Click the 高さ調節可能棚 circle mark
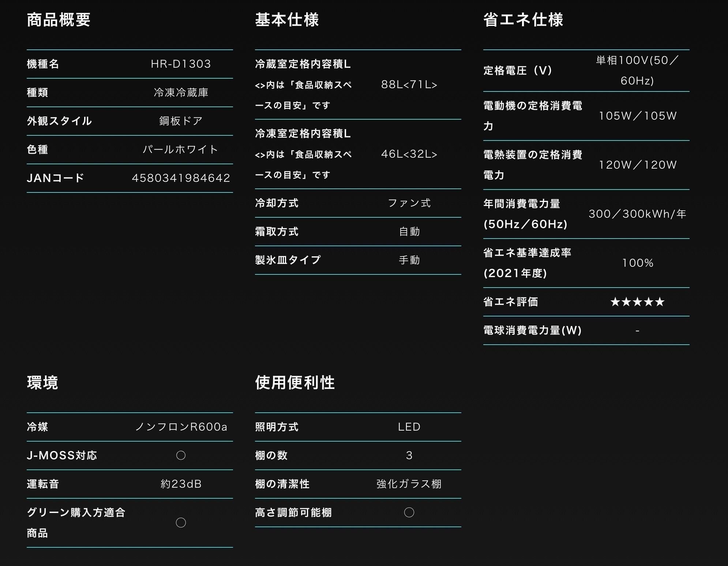Image resolution: width=728 pixels, height=566 pixels. tap(409, 512)
